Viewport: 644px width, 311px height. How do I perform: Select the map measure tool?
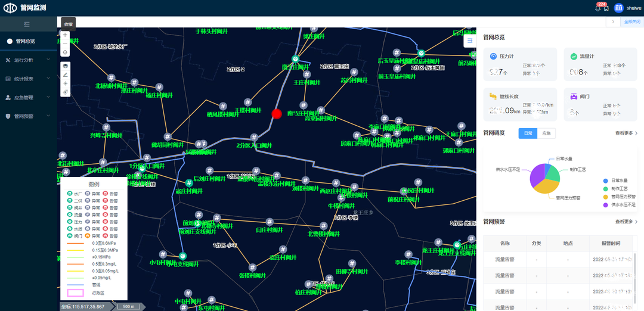(x=65, y=74)
